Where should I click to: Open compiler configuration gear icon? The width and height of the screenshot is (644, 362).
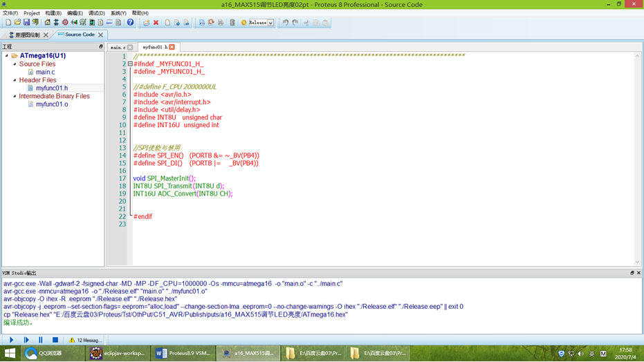(243, 23)
